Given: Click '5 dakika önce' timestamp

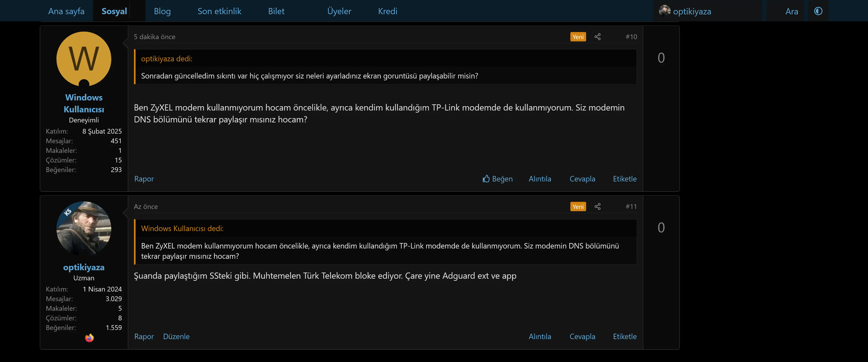Looking at the screenshot, I should point(154,37).
